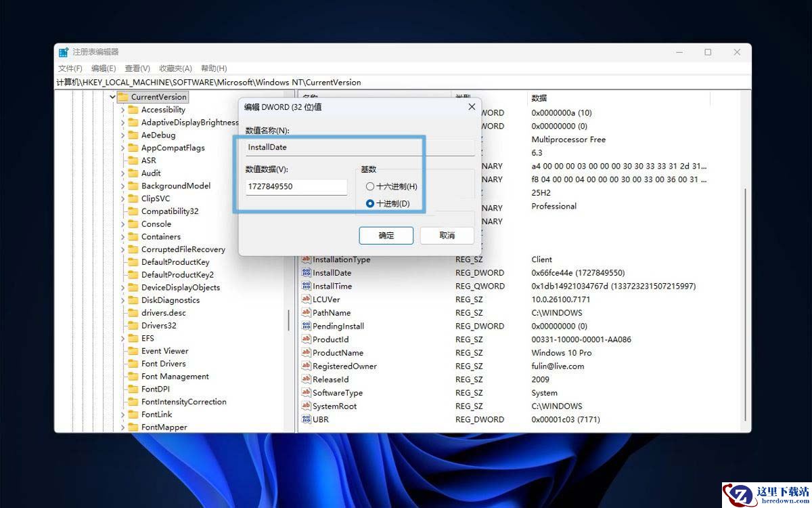Collapse the CurrentVersion tree node
This screenshot has height=508, width=812.
112,97
